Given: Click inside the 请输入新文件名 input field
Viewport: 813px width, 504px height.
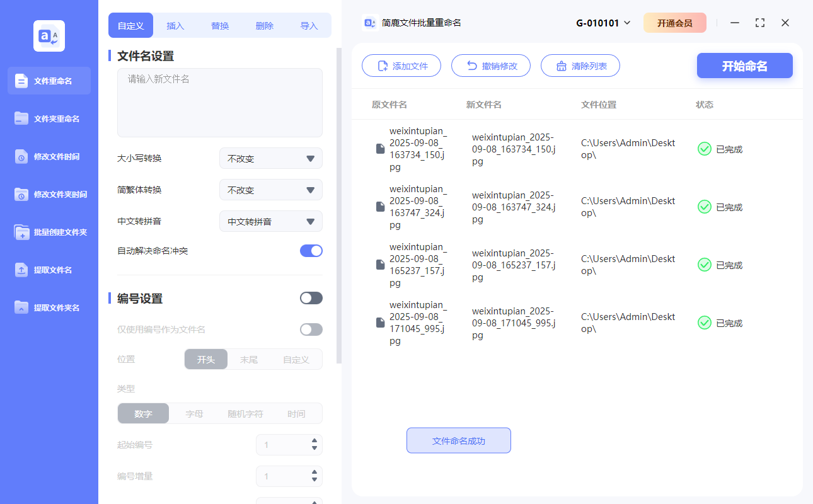Looking at the screenshot, I should (x=219, y=101).
